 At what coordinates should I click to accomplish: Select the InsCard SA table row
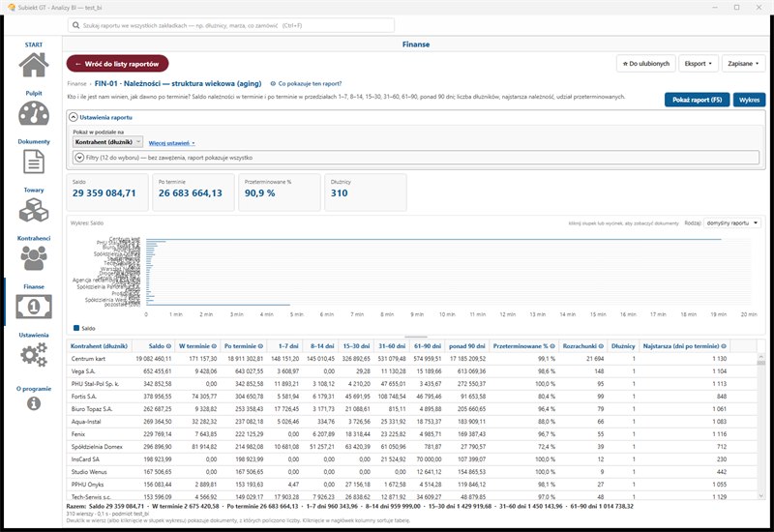[x=412, y=459]
